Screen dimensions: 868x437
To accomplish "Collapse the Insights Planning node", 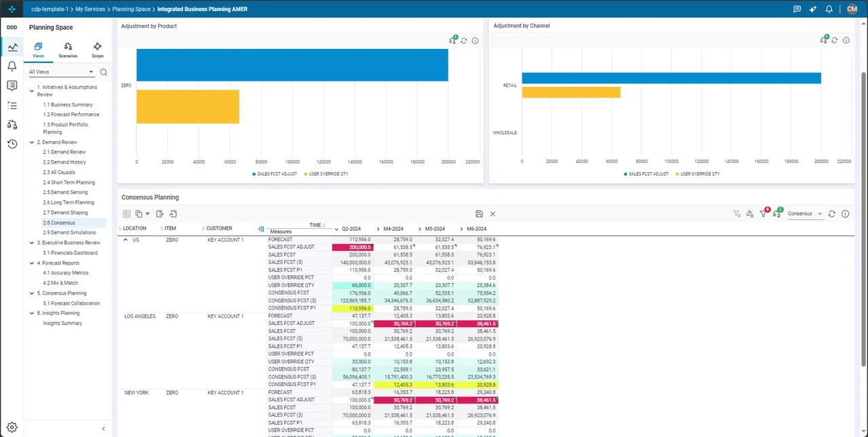I will pos(32,313).
